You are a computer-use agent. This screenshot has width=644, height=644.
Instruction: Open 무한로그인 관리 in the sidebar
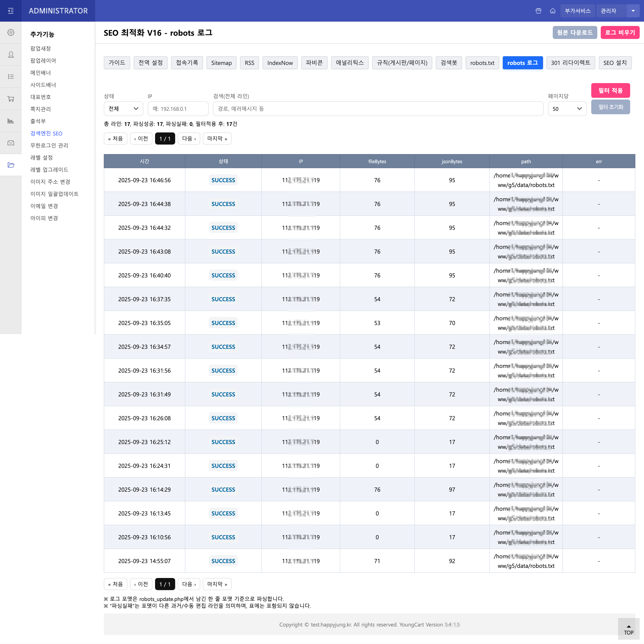point(49,145)
